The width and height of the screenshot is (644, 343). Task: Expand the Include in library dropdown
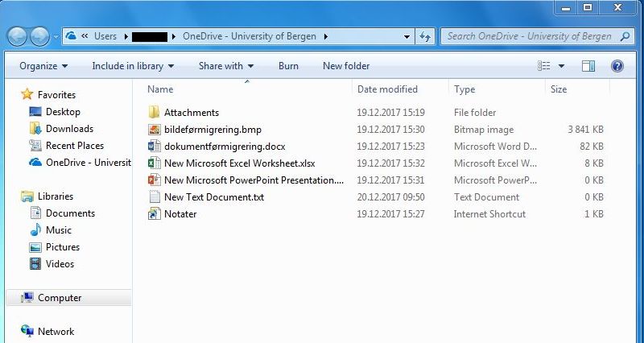pyautogui.click(x=132, y=66)
